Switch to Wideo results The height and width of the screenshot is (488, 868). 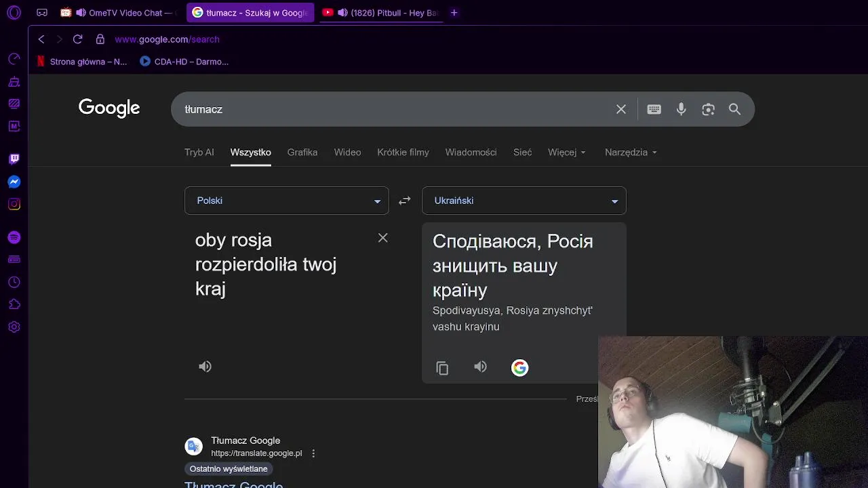click(x=347, y=152)
